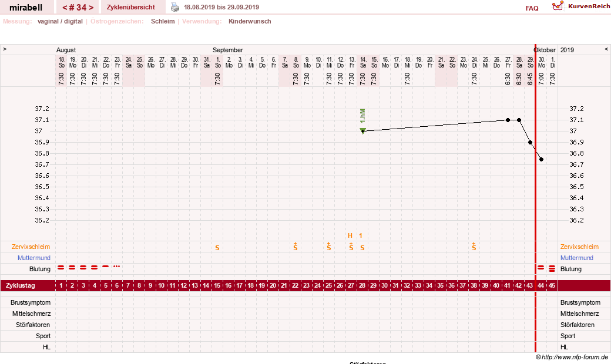
Task: Open the KurvenReich logo link
Action: pos(580,6)
